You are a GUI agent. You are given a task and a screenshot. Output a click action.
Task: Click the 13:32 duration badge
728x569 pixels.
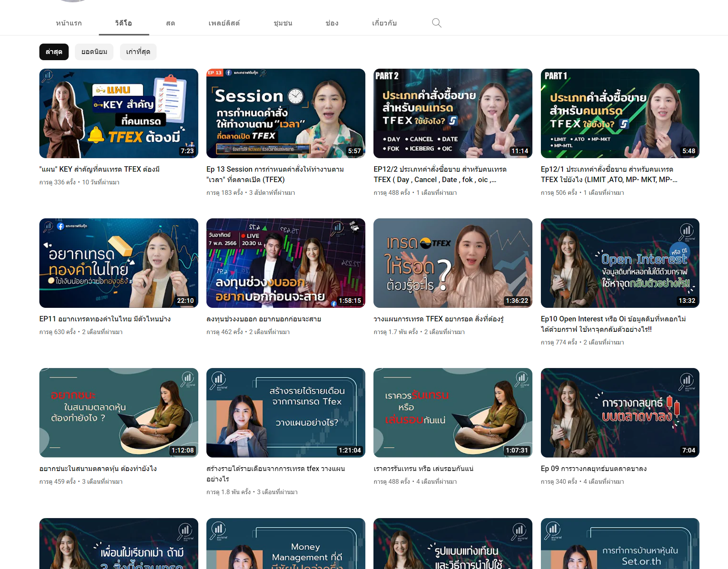tap(687, 301)
